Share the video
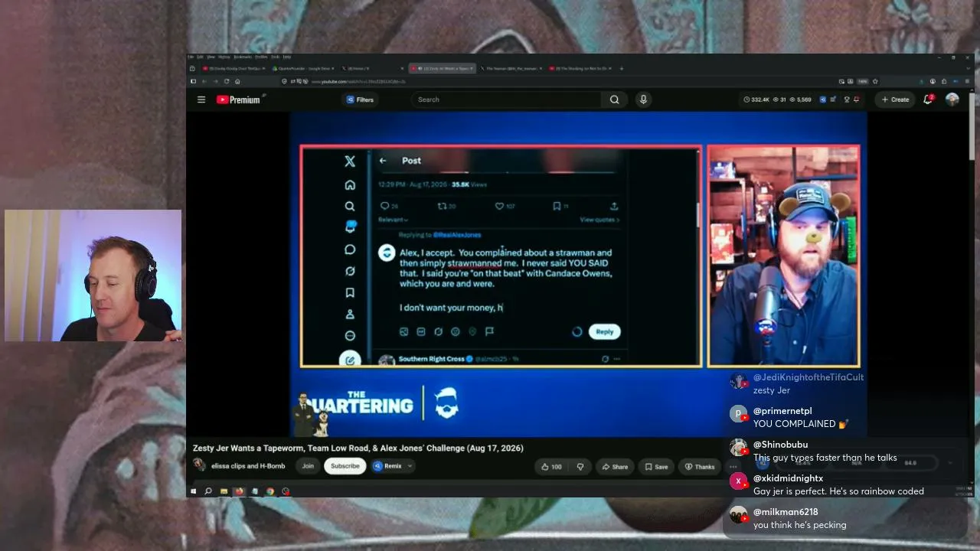Image resolution: width=980 pixels, height=551 pixels. (x=615, y=467)
